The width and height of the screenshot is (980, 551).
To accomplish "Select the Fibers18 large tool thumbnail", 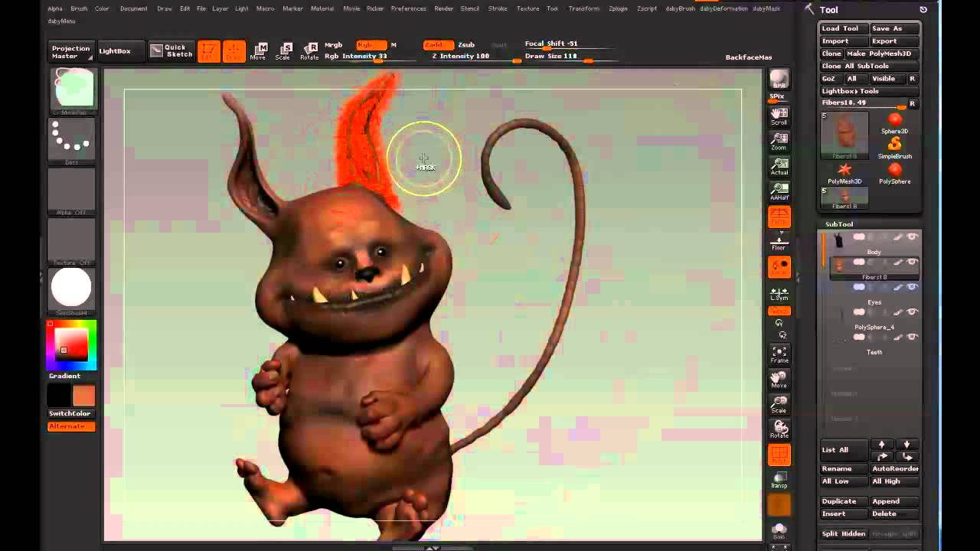I will 844,135.
